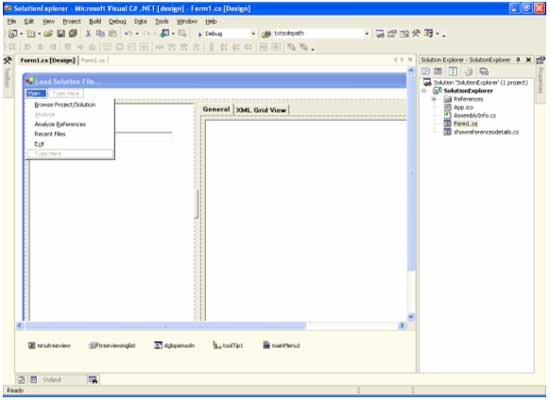
Task: Click the Paste toolbar icon
Action: 113,34
